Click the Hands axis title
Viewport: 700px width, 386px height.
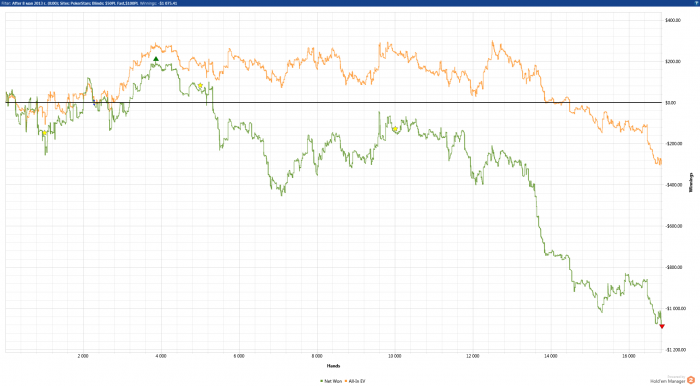click(333, 366)
